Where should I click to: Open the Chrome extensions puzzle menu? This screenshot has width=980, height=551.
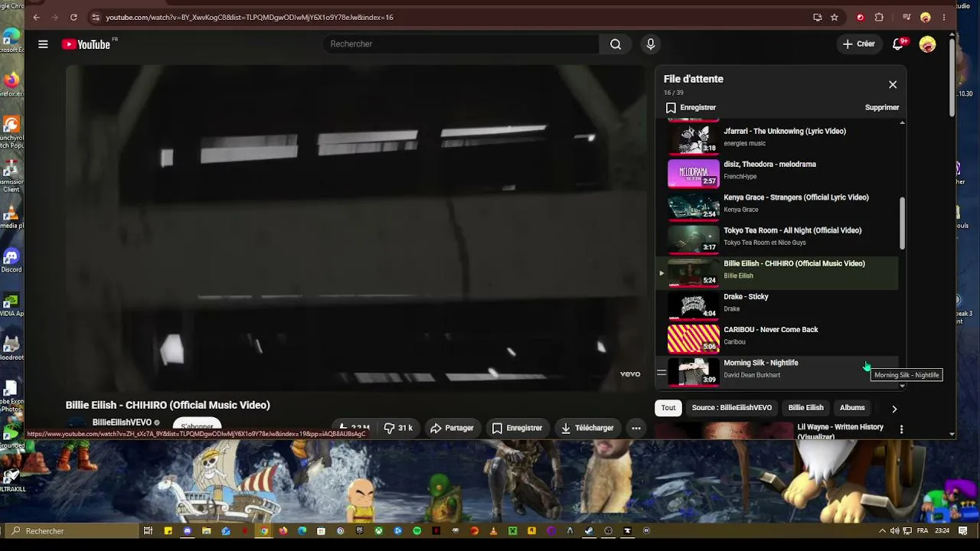(x=879, y=17)
